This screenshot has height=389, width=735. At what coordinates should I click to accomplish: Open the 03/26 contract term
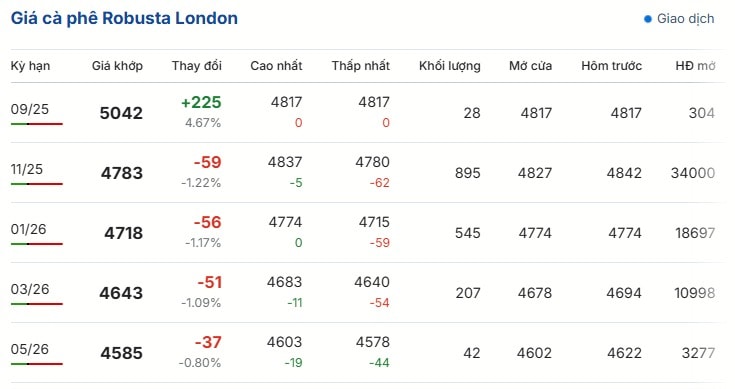click(30, 289)
